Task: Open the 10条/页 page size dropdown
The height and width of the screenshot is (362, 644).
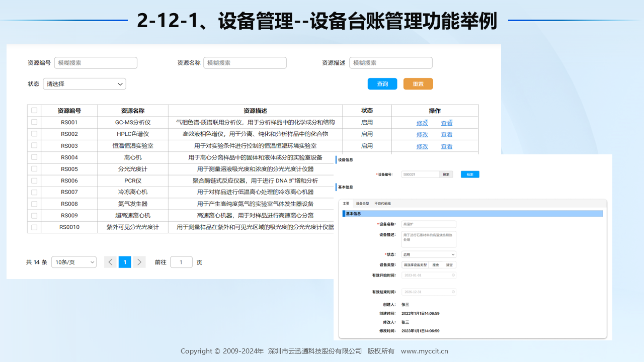Action: (x=74, y=262)
